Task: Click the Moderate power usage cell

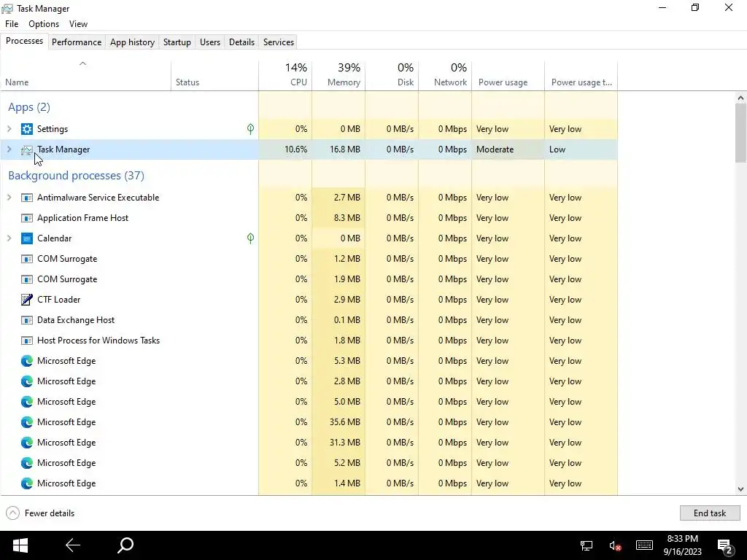Action: [x=508, y=149]
